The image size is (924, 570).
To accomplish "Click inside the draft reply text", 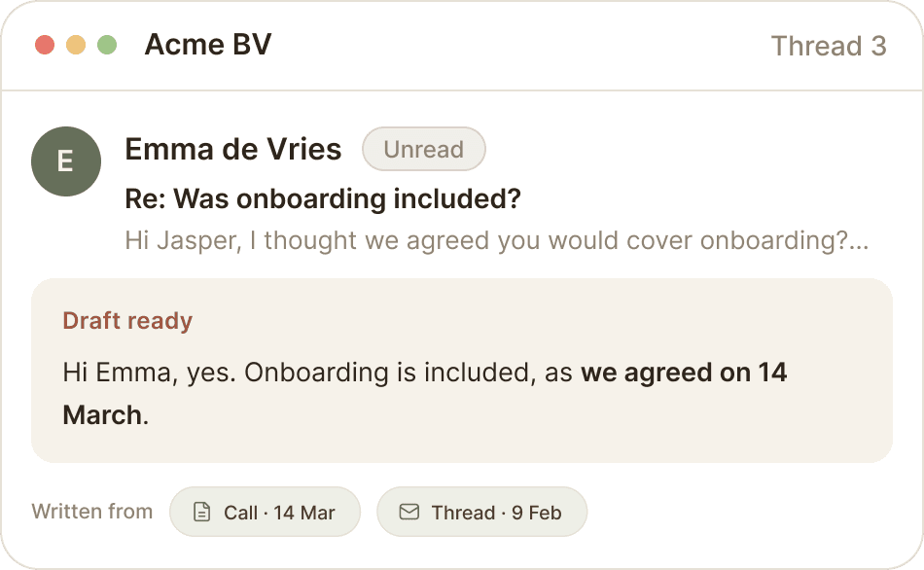I will 424,394.
